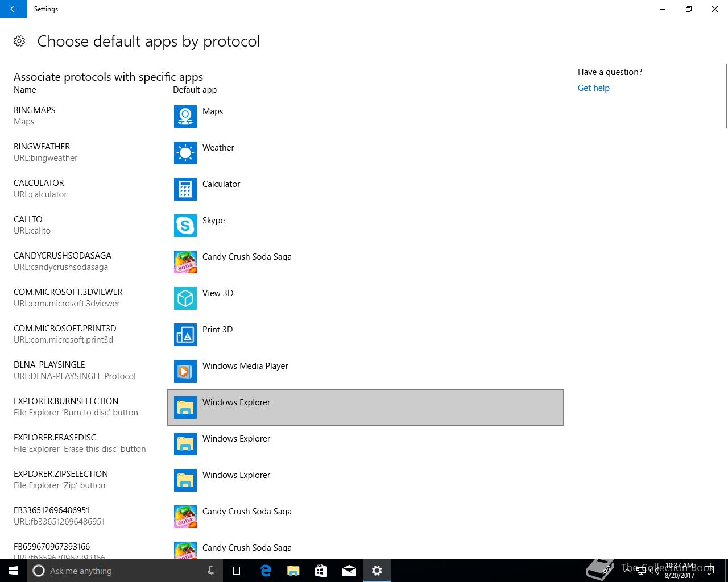The height and width of the screenshot is (582, 728).
Task: Click the Skype icon for CALLTO protocol
Action: [185, 226]
